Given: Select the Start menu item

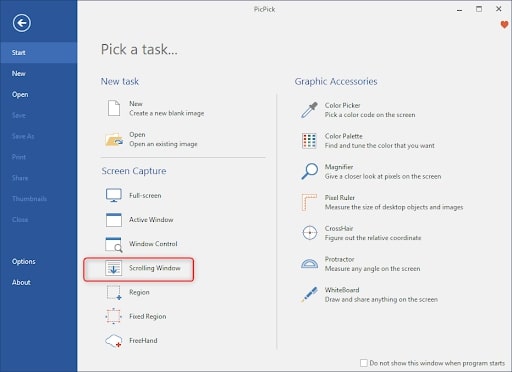Looking at the screenshot, I should click(x=39, y=53).
